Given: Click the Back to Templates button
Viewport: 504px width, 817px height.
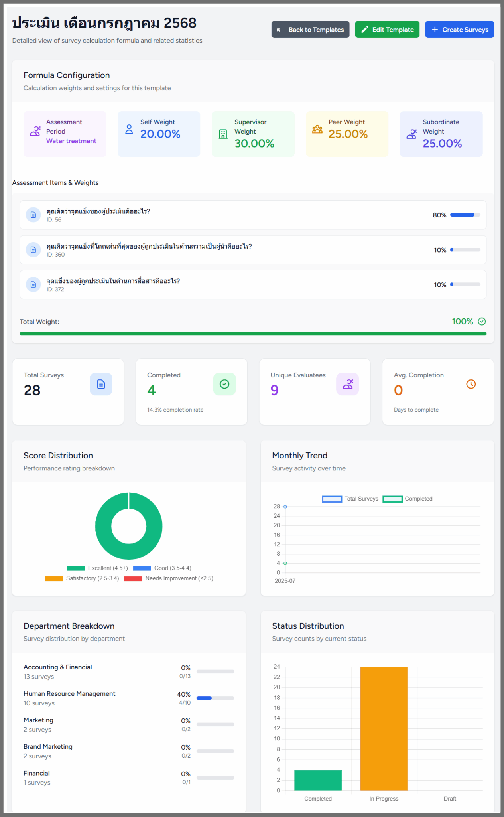Looking at the screenshot, I should [310, 30].
